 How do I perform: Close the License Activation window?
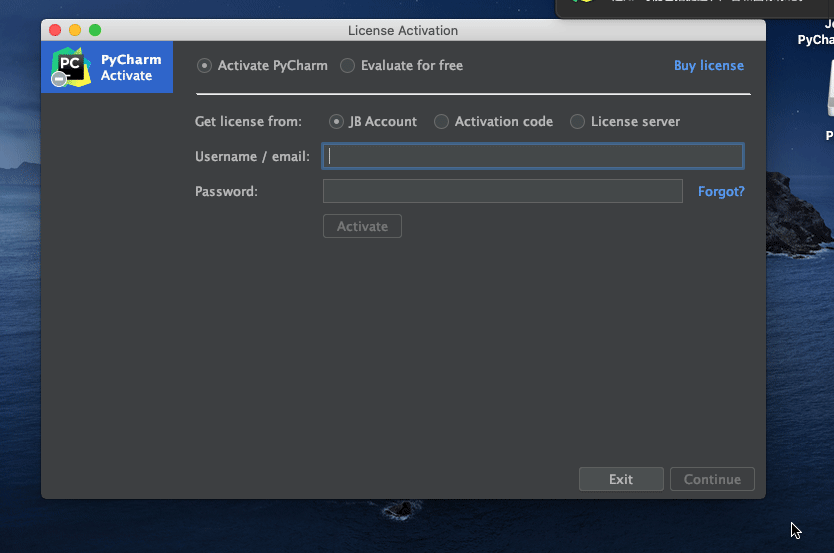(x=55, y=30)
